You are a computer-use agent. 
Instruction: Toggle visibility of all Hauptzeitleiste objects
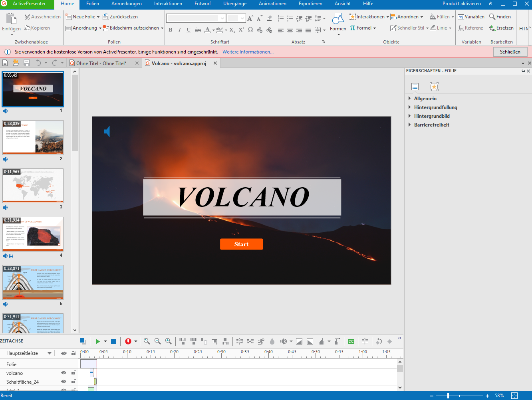tap(64, 353)
